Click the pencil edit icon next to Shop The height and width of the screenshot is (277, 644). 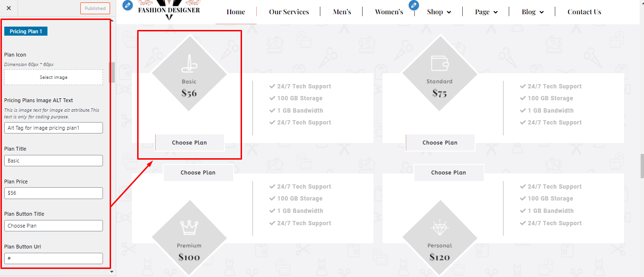(x=414, y=5)
